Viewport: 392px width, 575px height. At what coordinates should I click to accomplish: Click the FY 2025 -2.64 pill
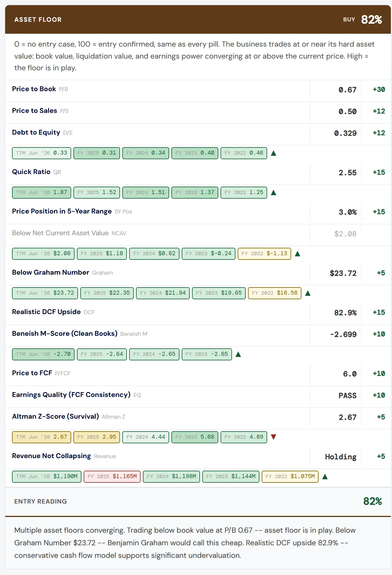tap(102, 354)
